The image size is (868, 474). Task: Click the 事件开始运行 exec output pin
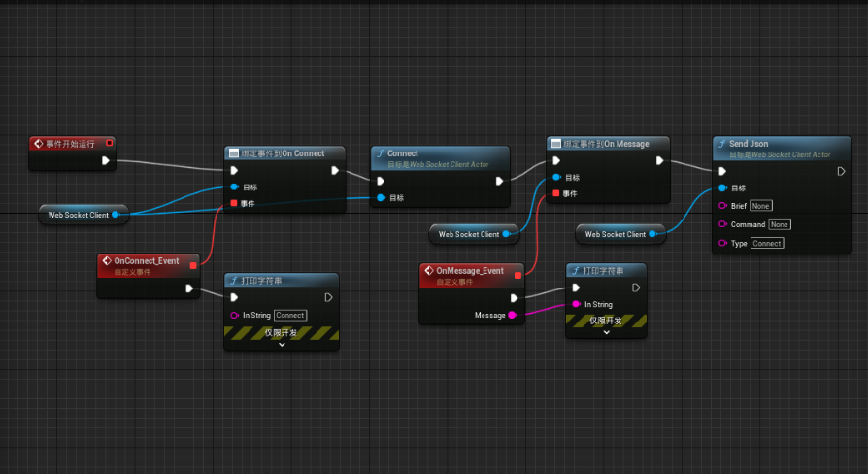pos(105,160)
